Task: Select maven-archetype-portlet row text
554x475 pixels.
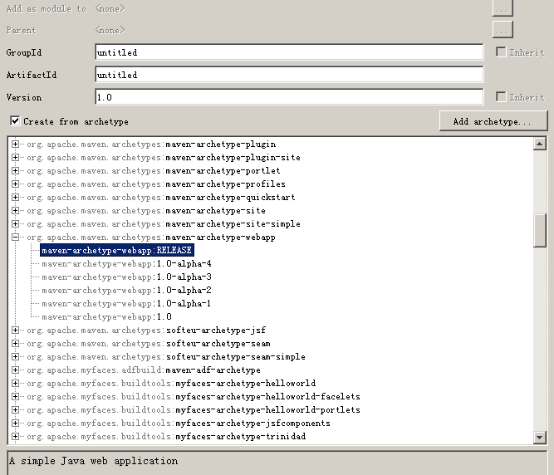Action: click(153, 171)
